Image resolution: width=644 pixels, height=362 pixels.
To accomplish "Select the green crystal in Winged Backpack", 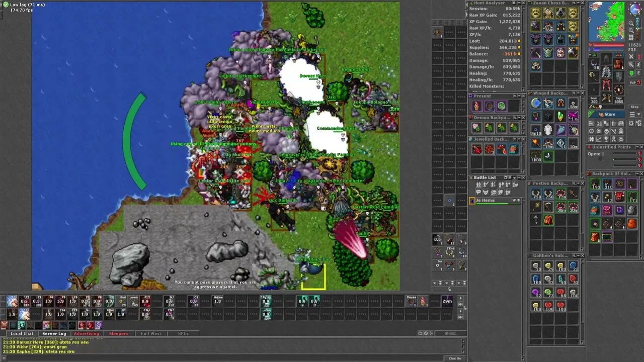I will pos(560,116).
